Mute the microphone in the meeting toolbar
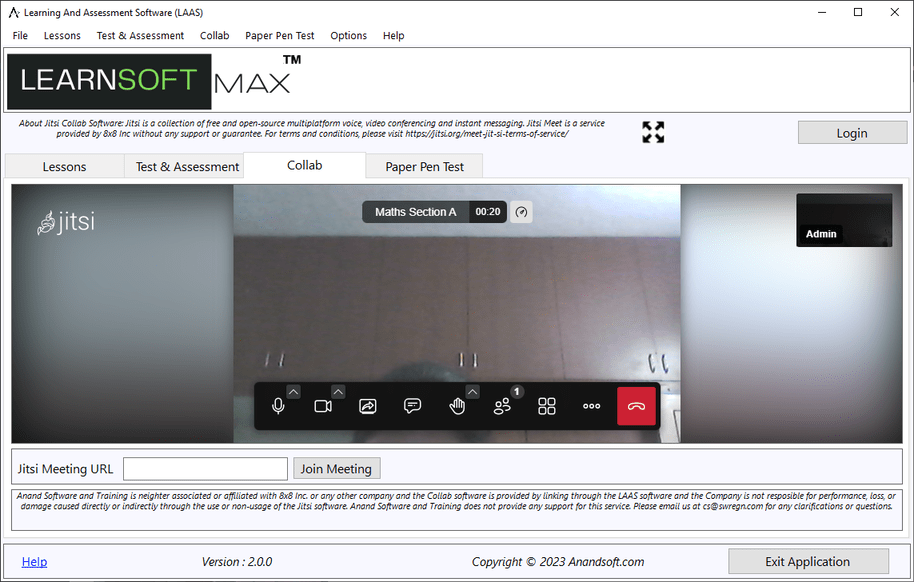The image size is (914, 582). tap(278, 407)
